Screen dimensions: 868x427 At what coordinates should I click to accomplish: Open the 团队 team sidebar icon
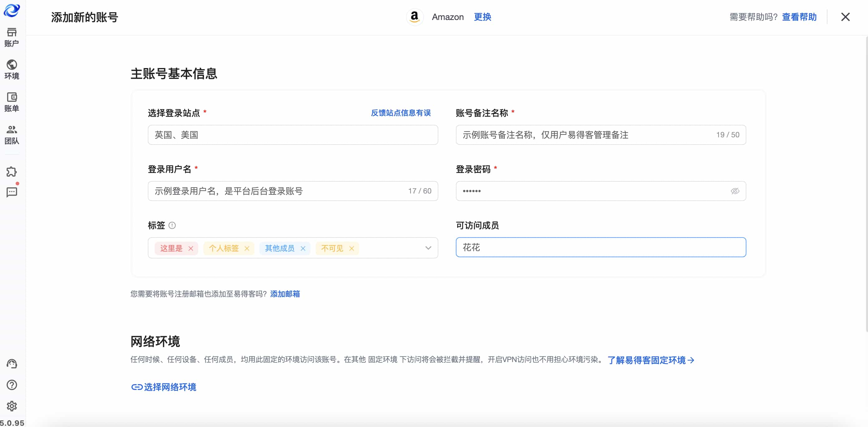tap(12, 135)
